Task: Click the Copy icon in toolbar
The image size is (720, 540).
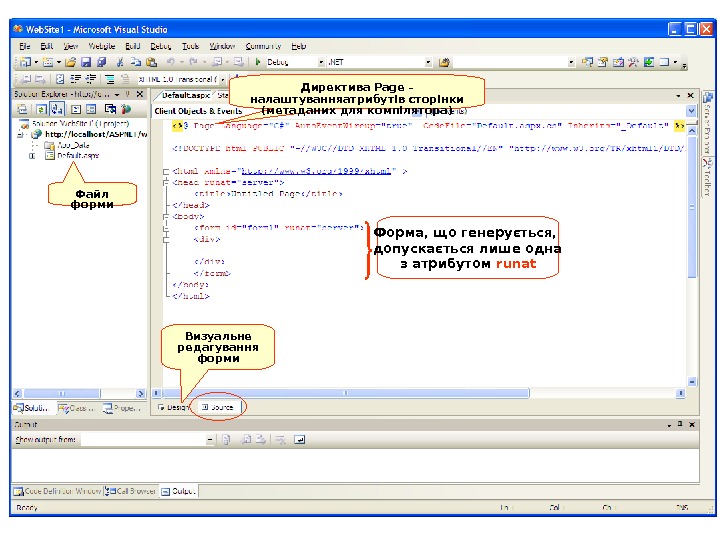Action: [x=135, y=62]
